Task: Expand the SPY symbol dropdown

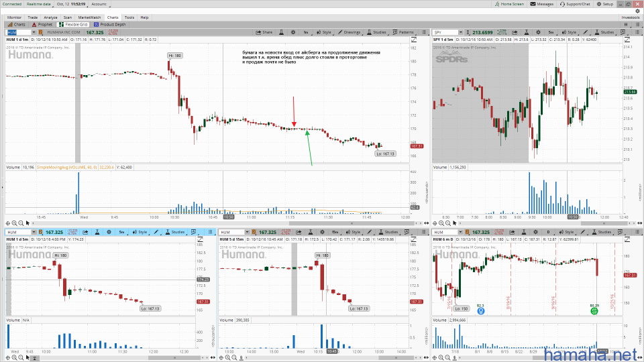Action: 460,32
